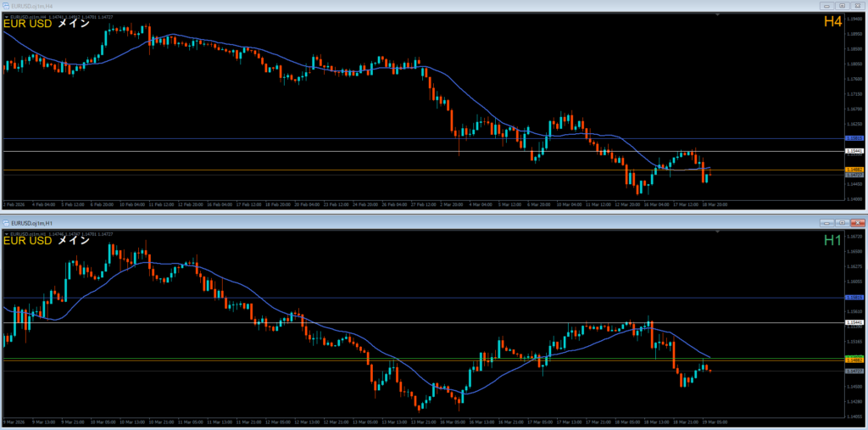The height and width of the screenshot is (430, 868).
Task: Click the chart icon in the H4 window title bar
Action: point(6,5)
